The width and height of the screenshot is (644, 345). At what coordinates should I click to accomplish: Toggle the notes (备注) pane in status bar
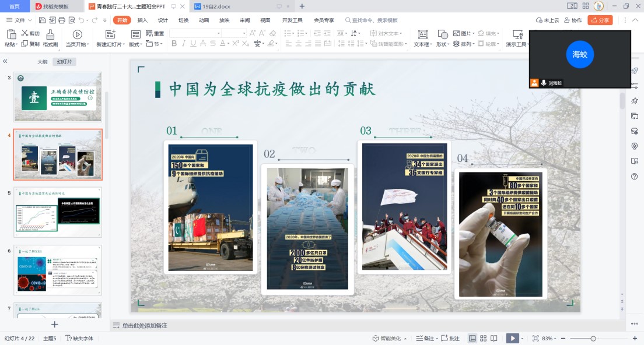425,339
